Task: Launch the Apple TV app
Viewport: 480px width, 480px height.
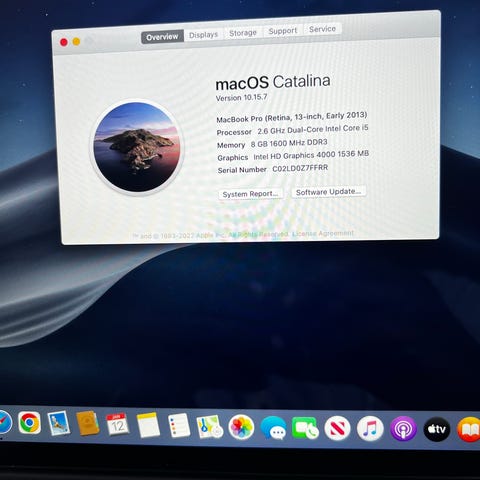Action: [437, 429]
